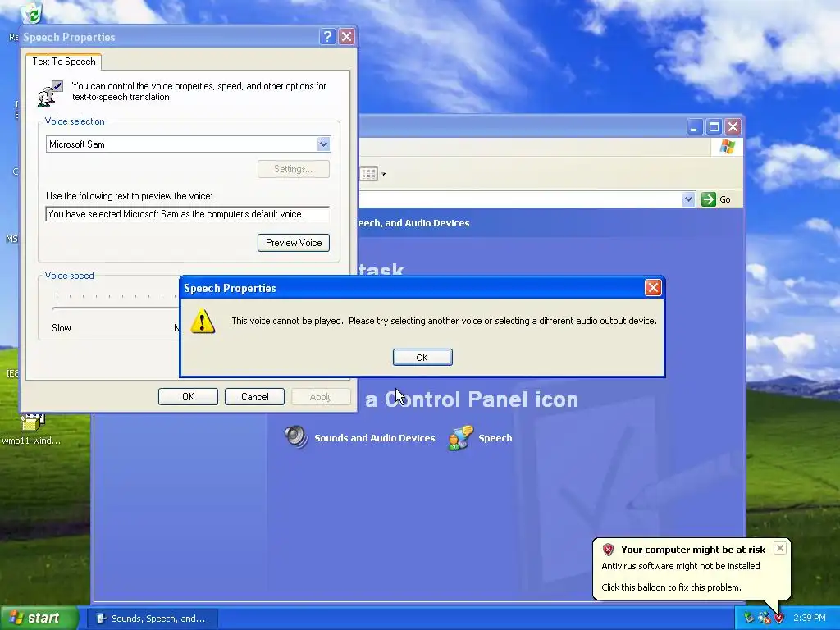
Task: Click the text-to-speech icon beside the description
Action: click(x=51, y=93)
